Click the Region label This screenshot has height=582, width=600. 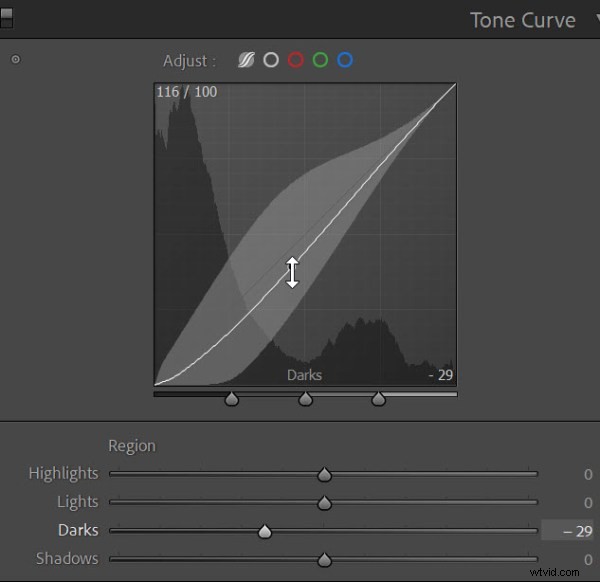[132, 446]
